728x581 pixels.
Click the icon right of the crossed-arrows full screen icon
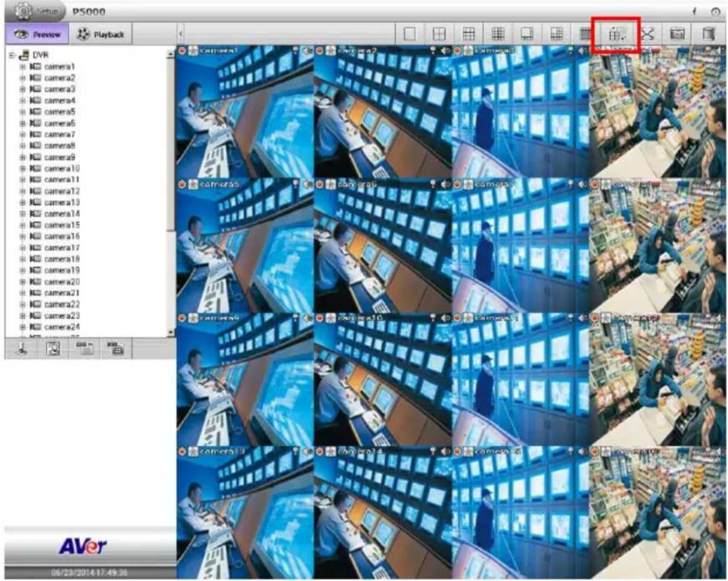677,34
